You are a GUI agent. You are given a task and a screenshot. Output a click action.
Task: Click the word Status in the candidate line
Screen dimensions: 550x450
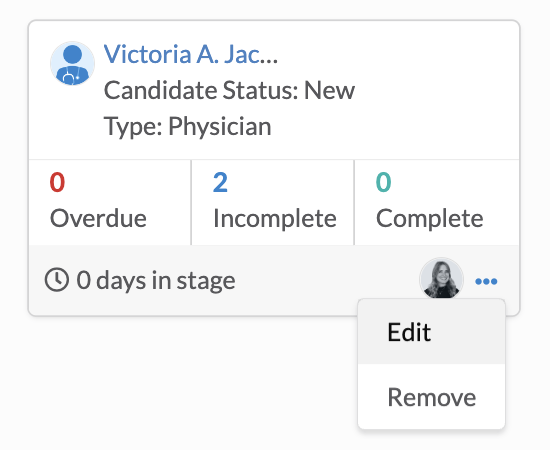260,90
